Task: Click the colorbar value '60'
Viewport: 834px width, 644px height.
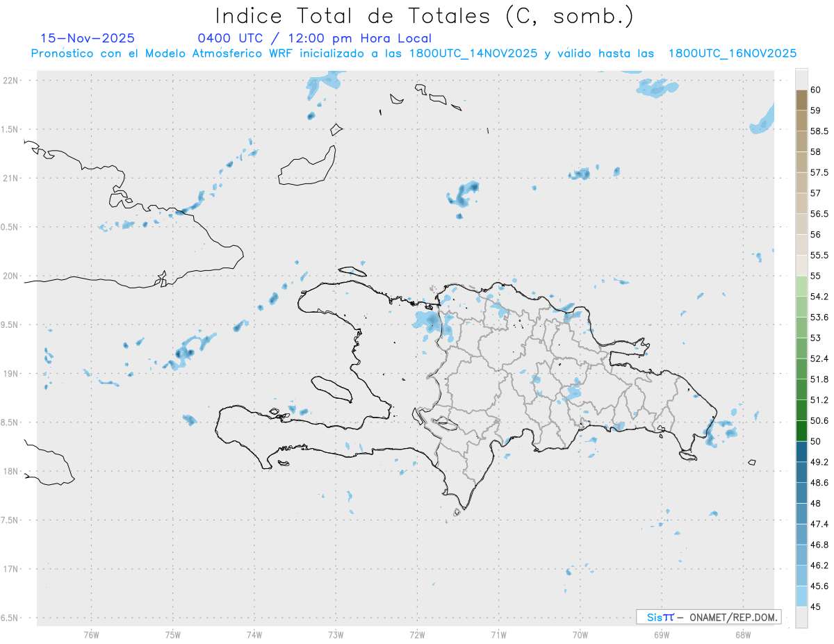Action: (x=816, y=90)
